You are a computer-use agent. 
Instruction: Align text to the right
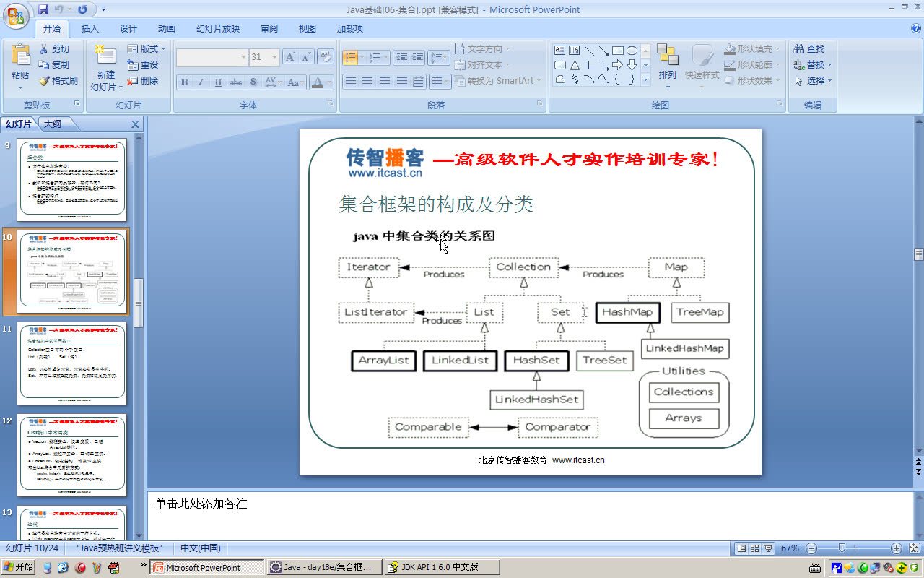(x=385, y=82)
